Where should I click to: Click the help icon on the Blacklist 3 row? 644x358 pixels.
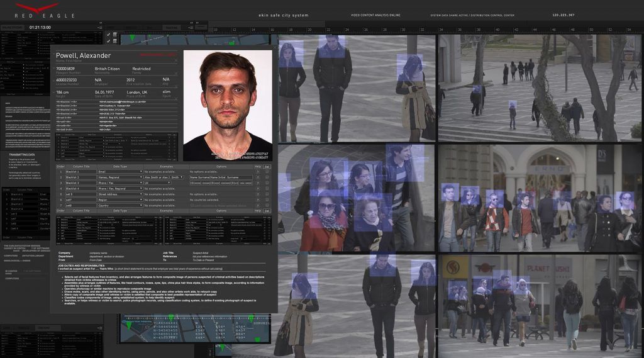pos(257,183)
